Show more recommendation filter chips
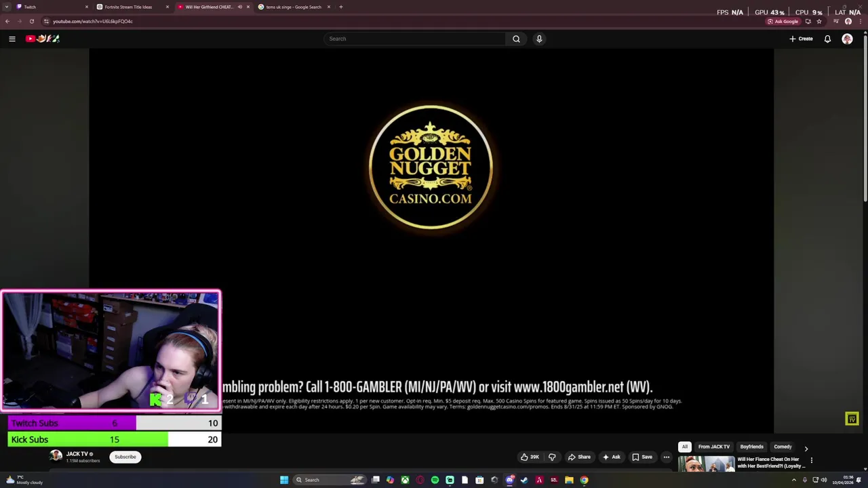The image size is (868, 488). (x=806, y=448)
